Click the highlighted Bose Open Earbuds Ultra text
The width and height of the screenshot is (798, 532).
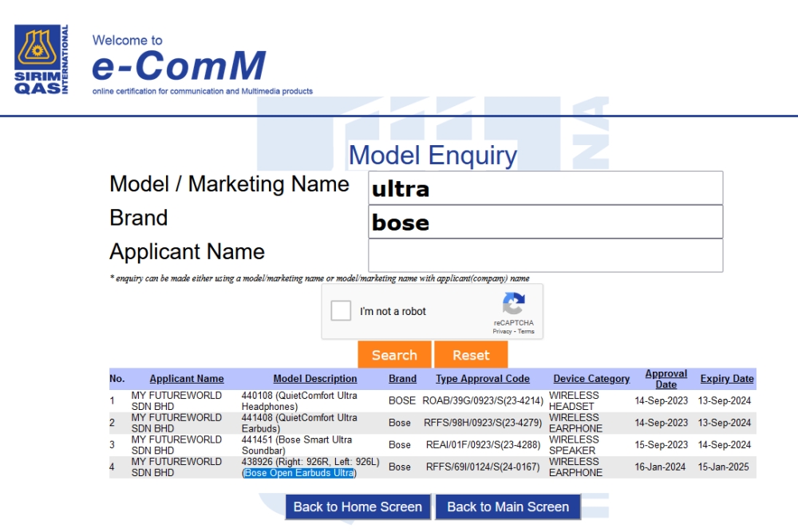point(299,472)
